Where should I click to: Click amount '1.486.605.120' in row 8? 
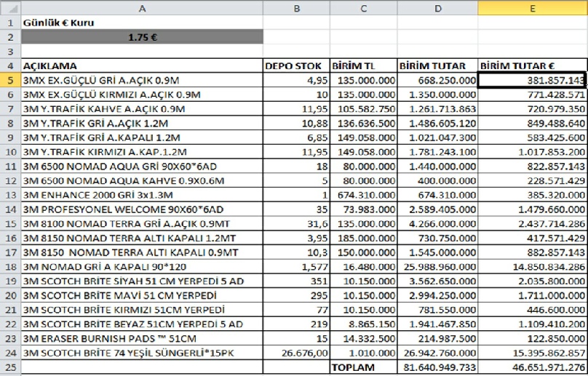(437, 124)
